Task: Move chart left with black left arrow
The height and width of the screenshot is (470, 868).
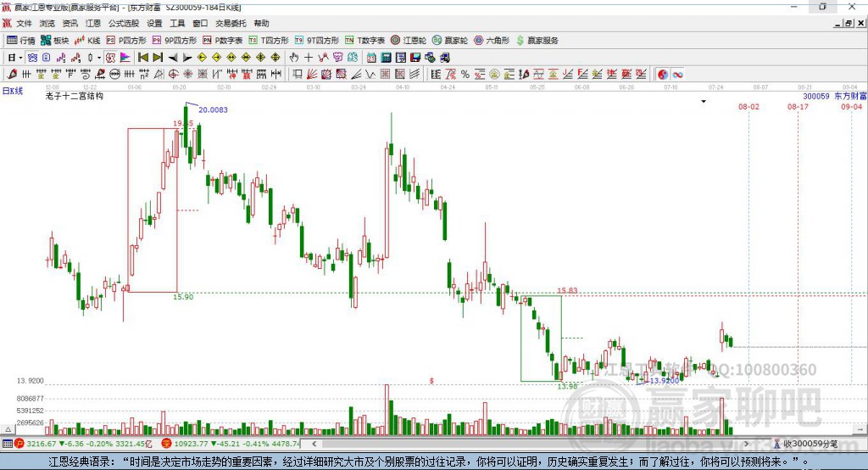Action: click(x=173, y=58)
